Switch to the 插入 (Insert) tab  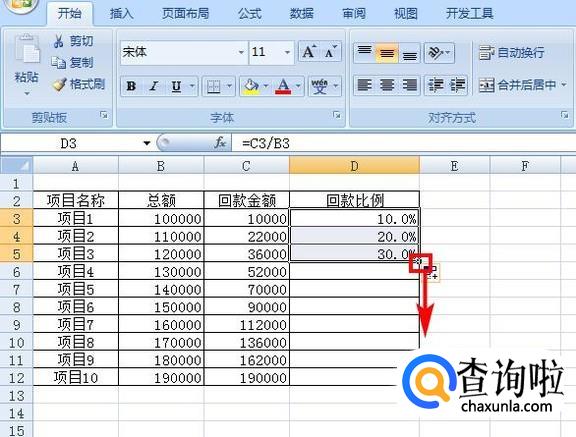[x=121, y=14]
